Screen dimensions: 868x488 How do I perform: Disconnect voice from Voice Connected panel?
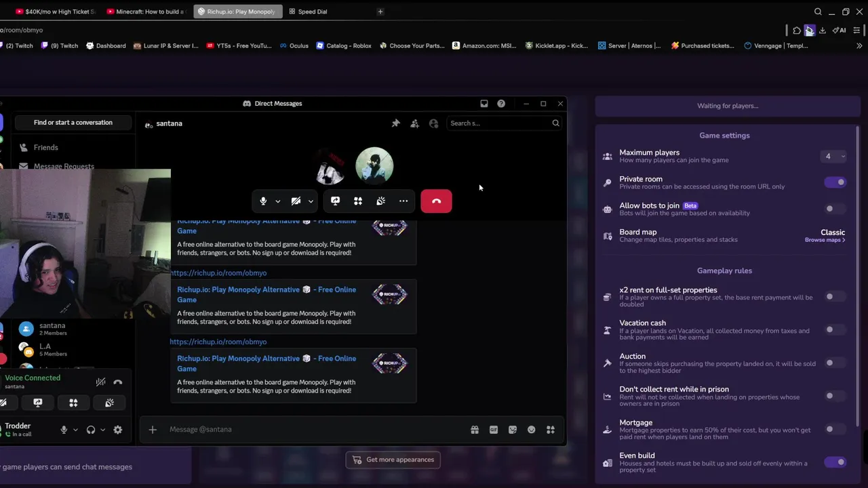118,382
